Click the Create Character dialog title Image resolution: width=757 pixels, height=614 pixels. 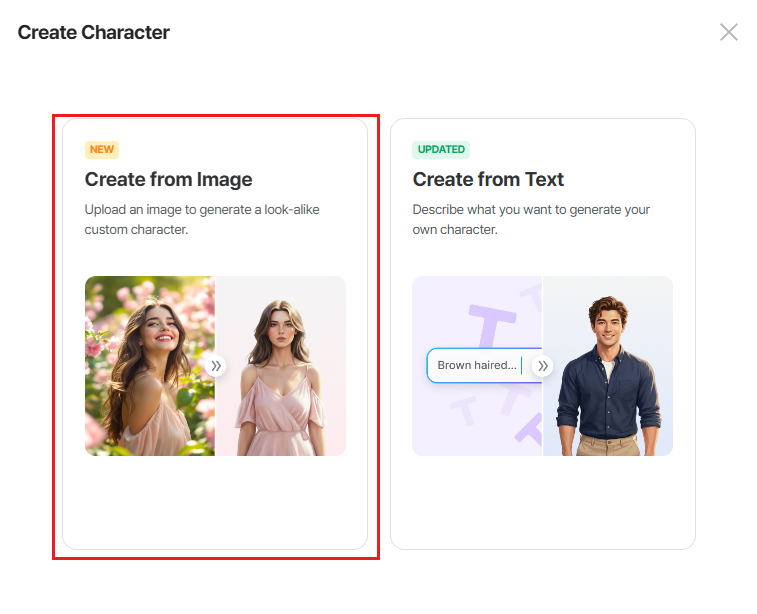click(94, 32)
